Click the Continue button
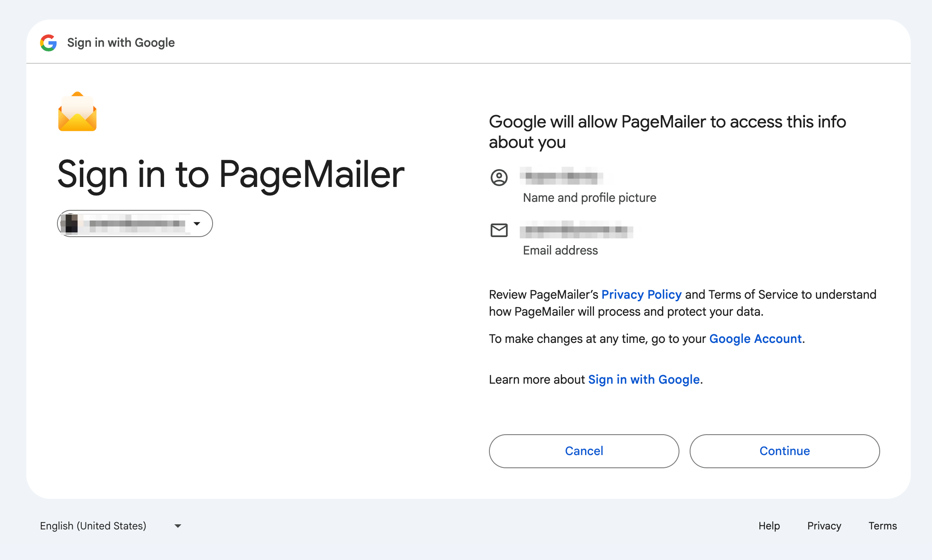The image size is (932, 560). [784, 451]
